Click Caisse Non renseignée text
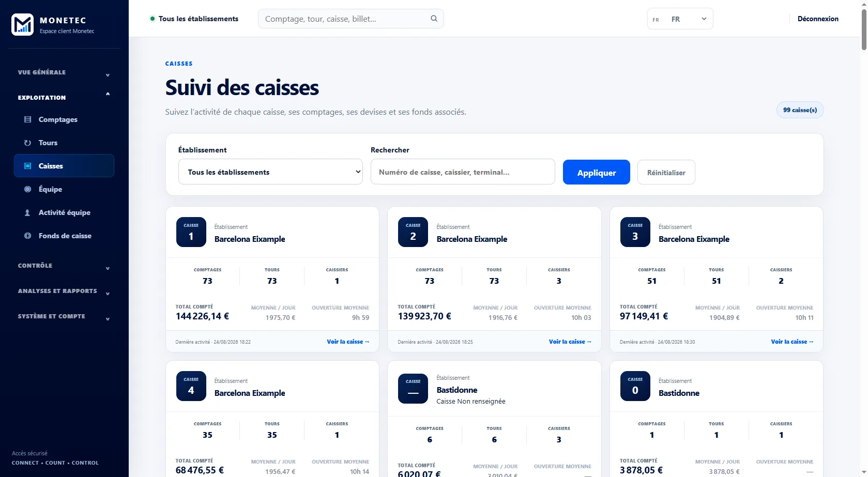The height and width of the screenshot is (477, 868). coord(471,402)
